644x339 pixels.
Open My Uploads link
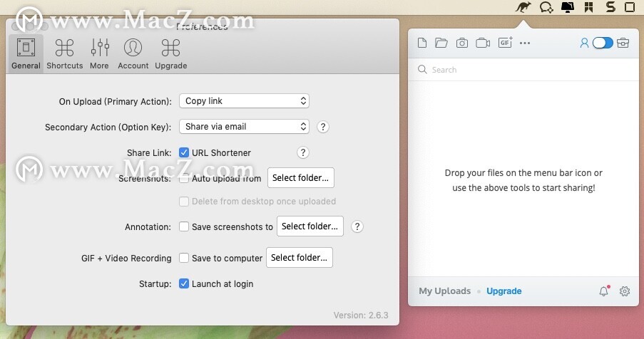[x=445, y=291]
